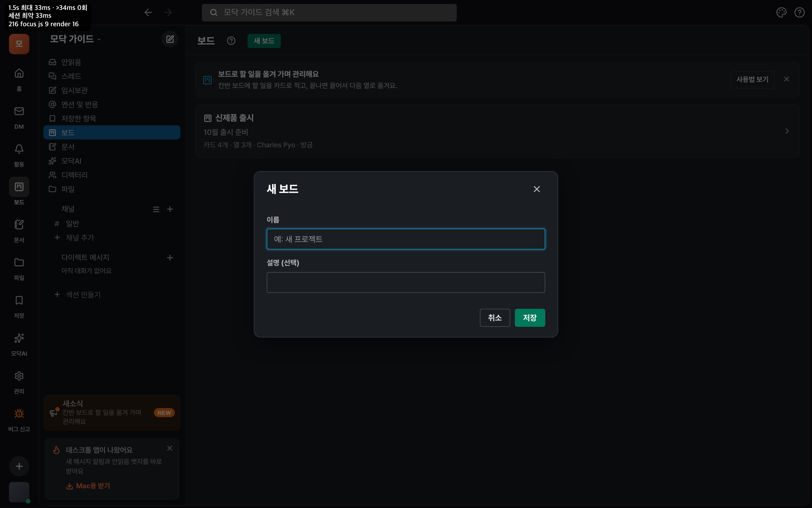Click the green 새 보드 button
Image resolution: width=812 pixels, height=508 pixels.
click(264, 41)
